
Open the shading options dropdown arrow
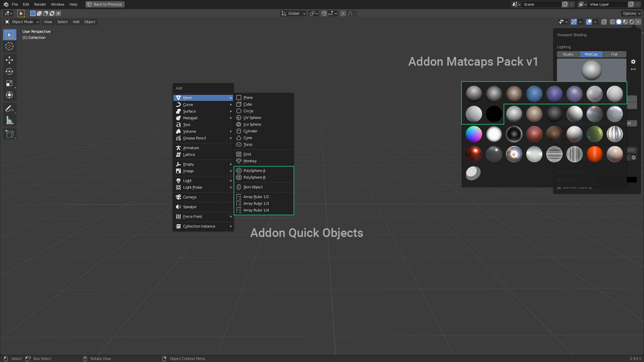pyautogui.click(x=638, y=22)
